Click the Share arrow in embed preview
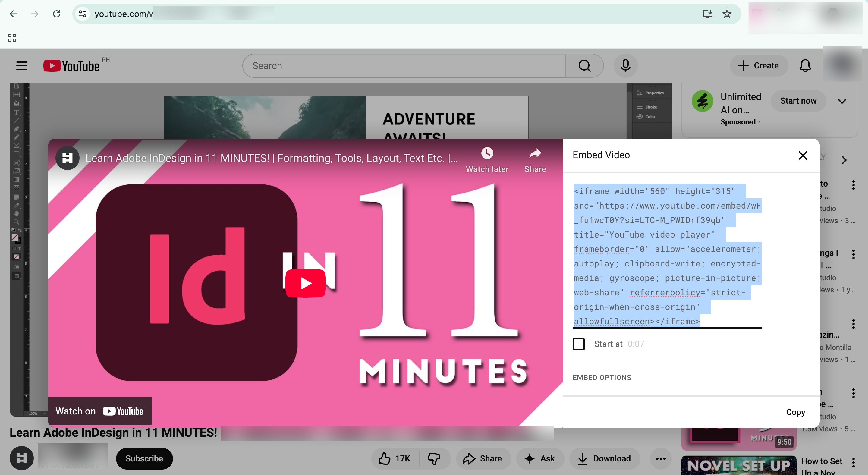Screen dimensions: 868x475 535,154
